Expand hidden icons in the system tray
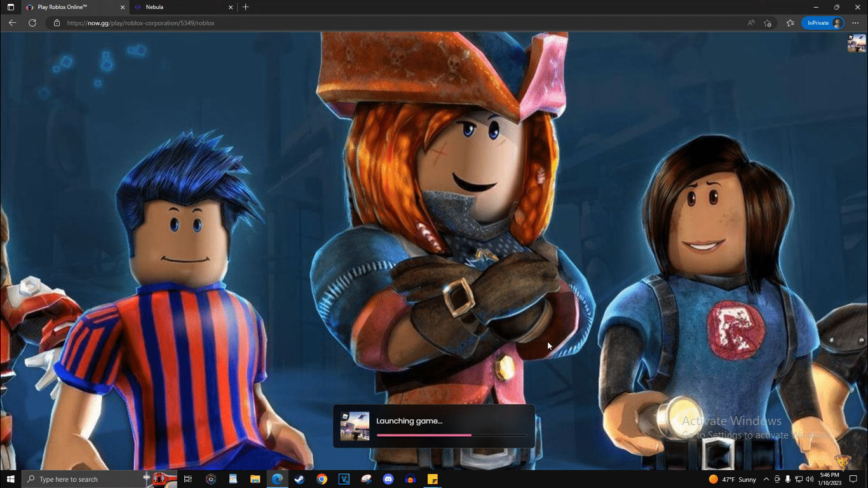Image resolution: width=868 pixels, height=488 pixels. tap(766, 479)
